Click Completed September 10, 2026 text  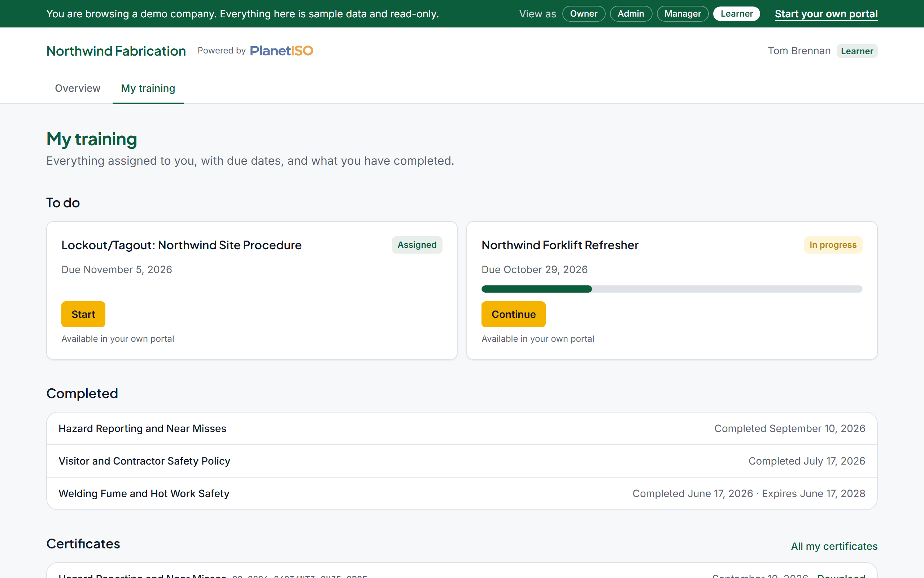[x=790, y=428]
